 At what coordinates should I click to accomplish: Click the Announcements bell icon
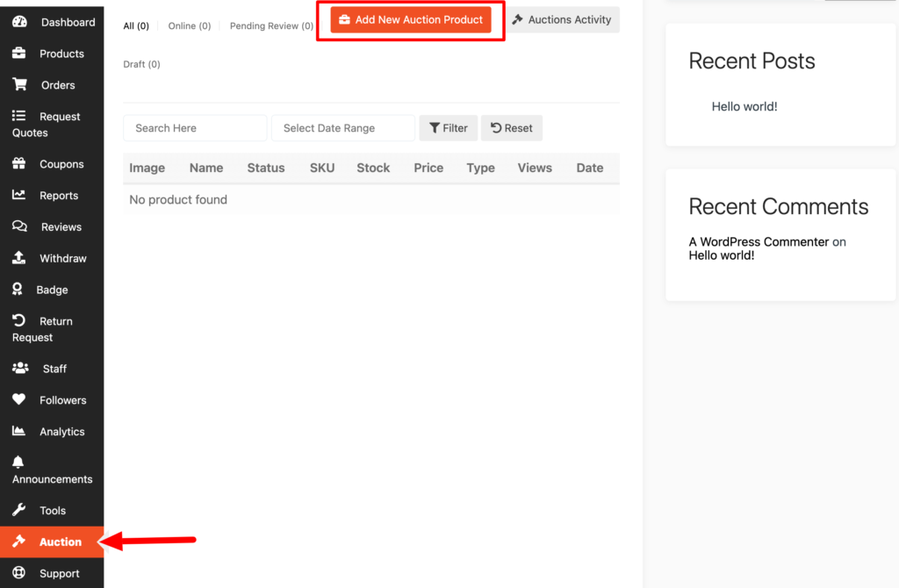(x=18, y=462)
